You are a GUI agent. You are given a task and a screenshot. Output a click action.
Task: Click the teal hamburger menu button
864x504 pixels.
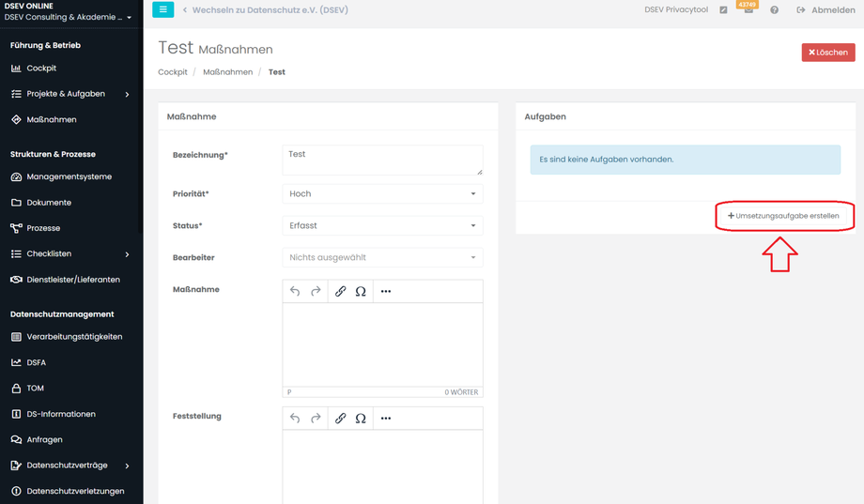pyautogui.click(x=162, y=9)
